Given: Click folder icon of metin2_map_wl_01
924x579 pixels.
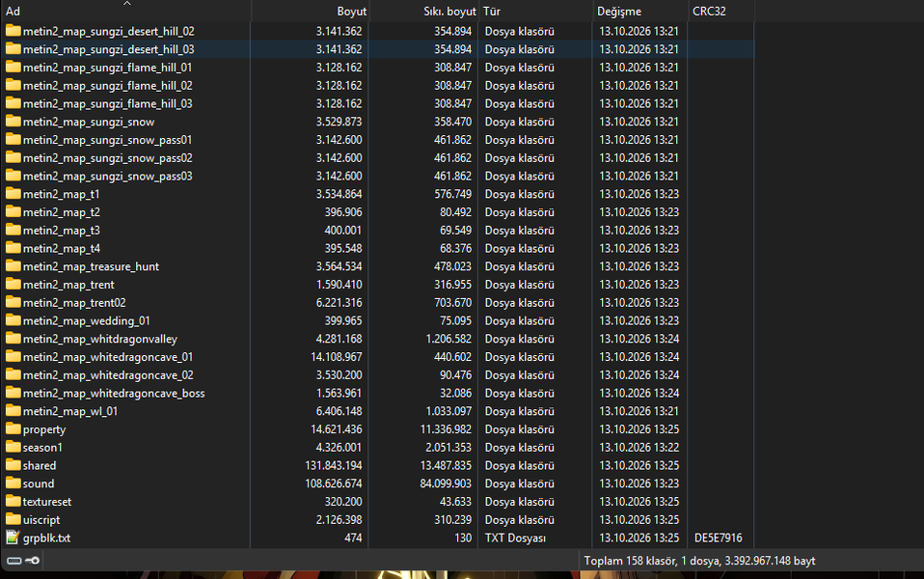Looking at the screenshot, I should point(13,411).
